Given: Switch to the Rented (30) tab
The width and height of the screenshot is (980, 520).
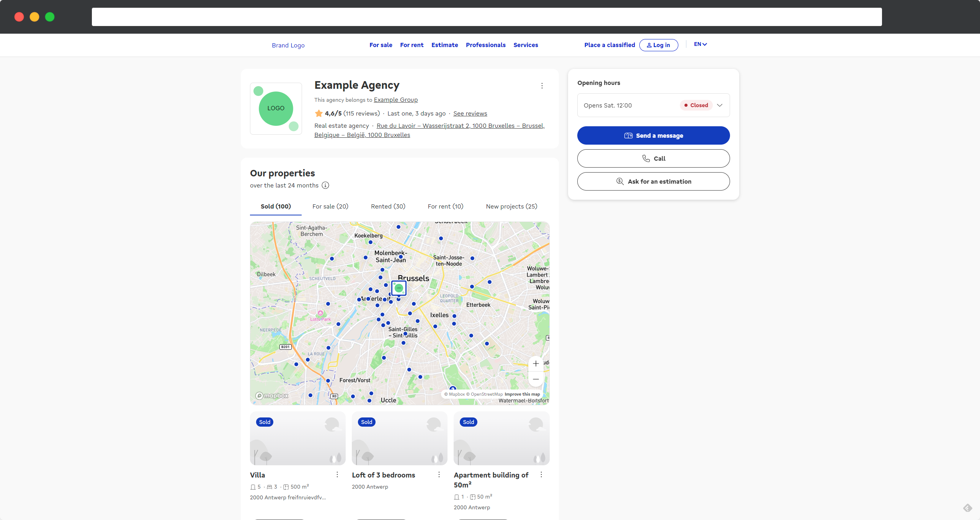Looking at the screenshot, I should [x=388, y=206].
